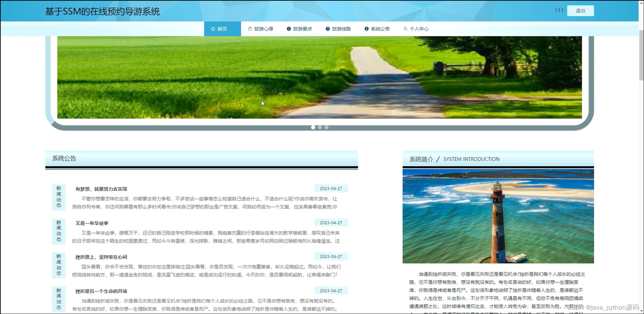Click the bag icon beside 旅游心得
Screen dimensions: 644x314
(x=250, y=29)
